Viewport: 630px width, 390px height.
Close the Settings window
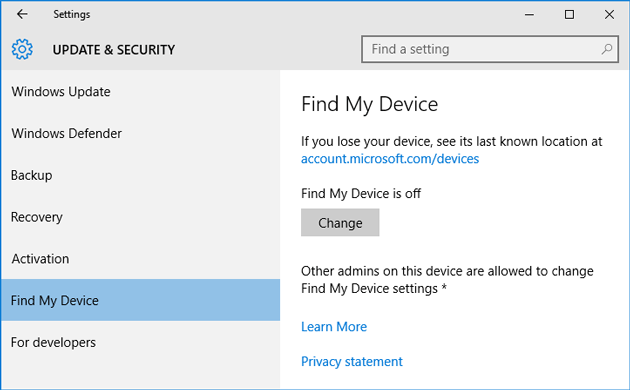point(609,15)
